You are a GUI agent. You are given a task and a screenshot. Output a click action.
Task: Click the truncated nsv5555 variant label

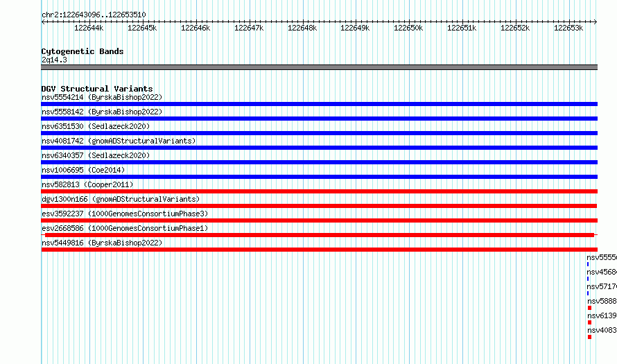tap(602, 257)
